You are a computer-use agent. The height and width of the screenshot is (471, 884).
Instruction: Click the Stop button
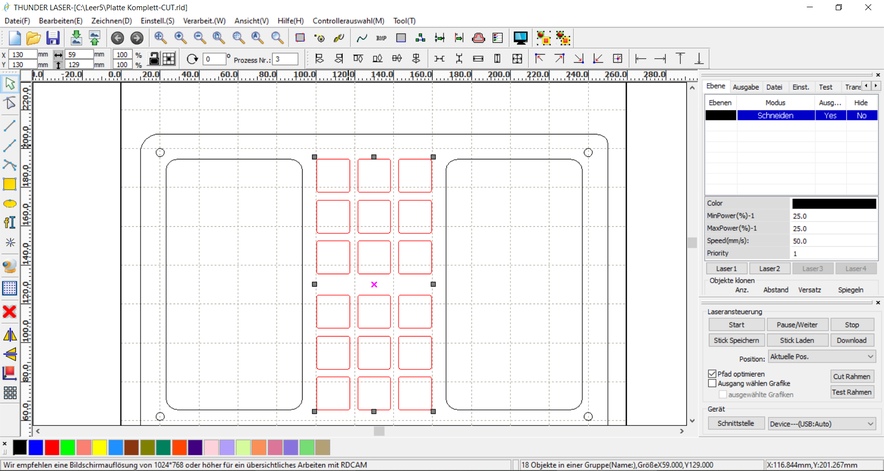(852, 325)
